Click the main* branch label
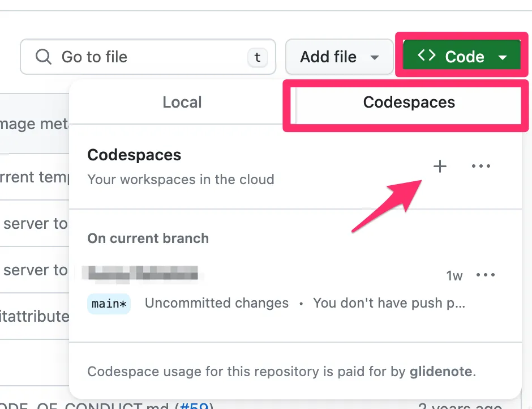 [x=109, y=304]
